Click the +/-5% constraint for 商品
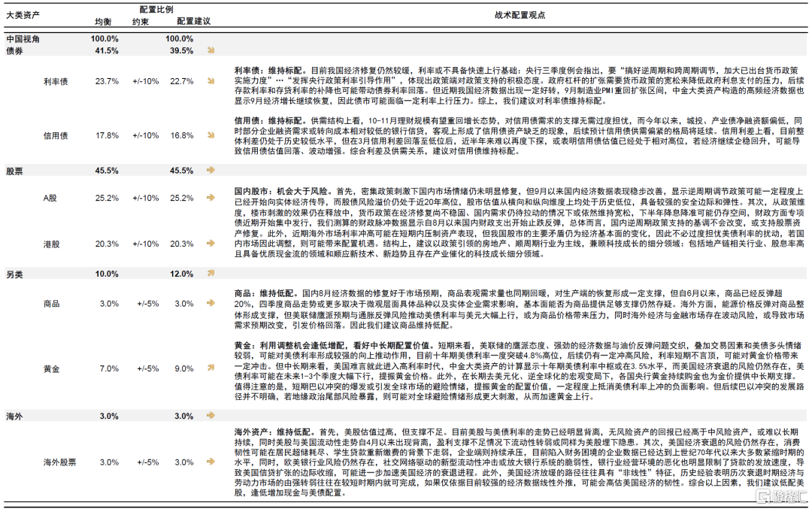This screenshot has width=812, height=509. 147,304
